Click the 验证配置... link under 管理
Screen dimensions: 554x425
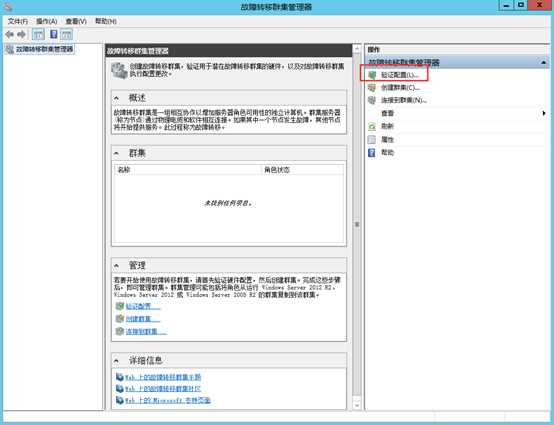coord(143,306)
